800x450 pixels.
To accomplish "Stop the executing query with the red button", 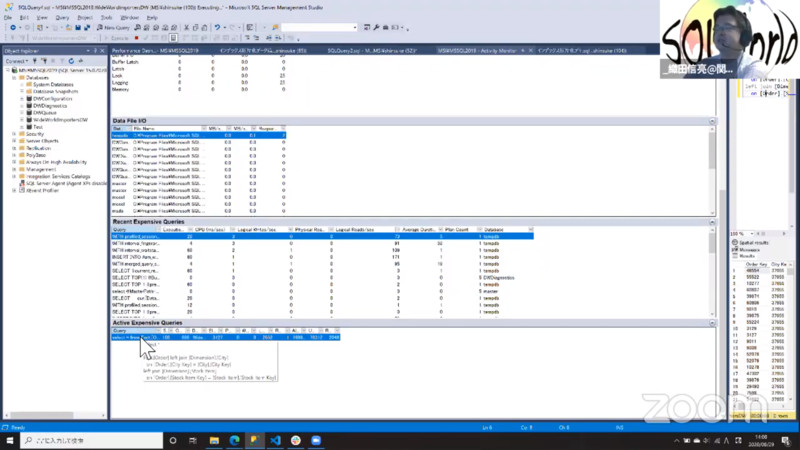I will coord(136,38).
